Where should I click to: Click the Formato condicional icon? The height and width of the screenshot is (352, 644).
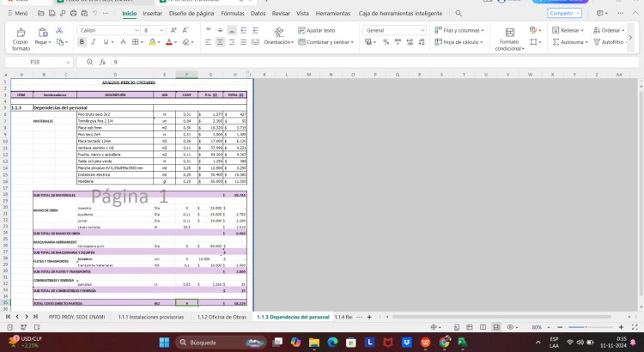click(x=510, y=33)
